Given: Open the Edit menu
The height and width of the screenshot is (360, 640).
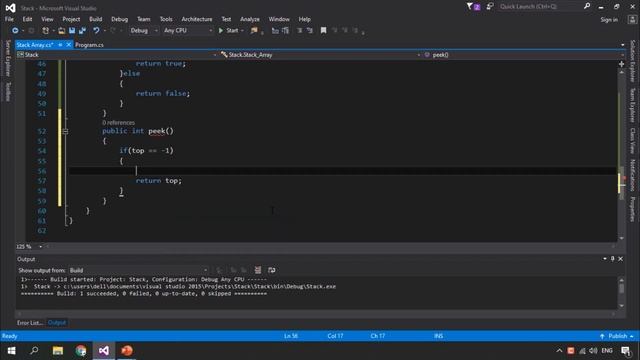Looking at the screenshot, I should tap(27, 19).
